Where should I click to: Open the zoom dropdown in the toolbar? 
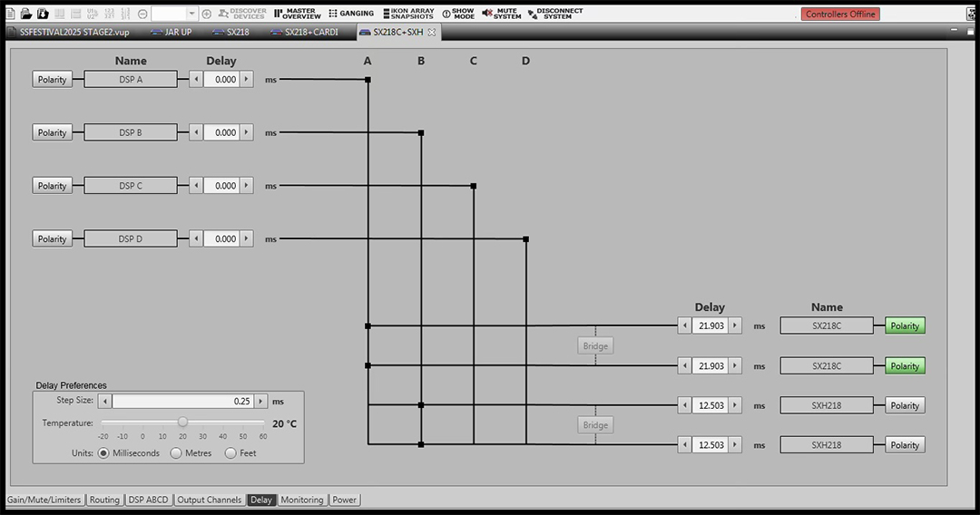point(191,14)
